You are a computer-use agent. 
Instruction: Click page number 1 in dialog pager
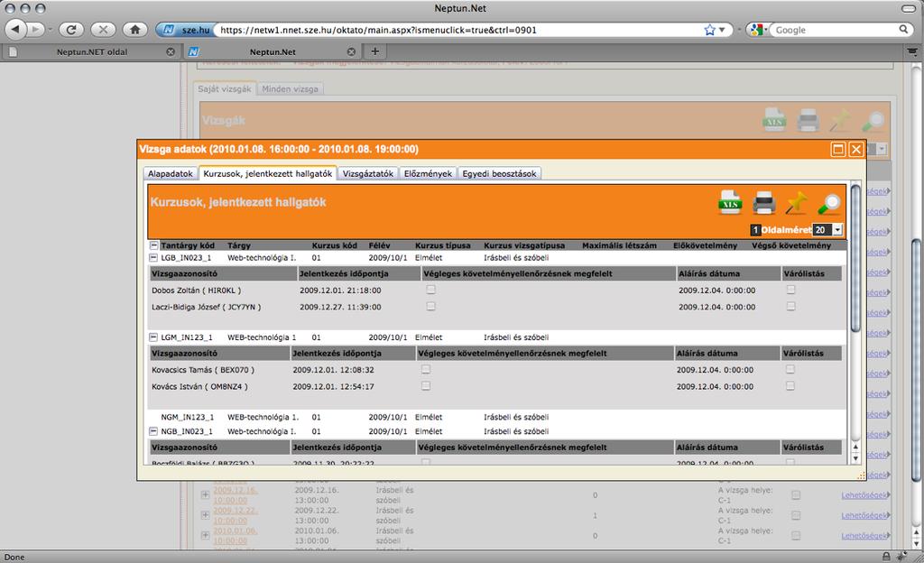[755, 230]
